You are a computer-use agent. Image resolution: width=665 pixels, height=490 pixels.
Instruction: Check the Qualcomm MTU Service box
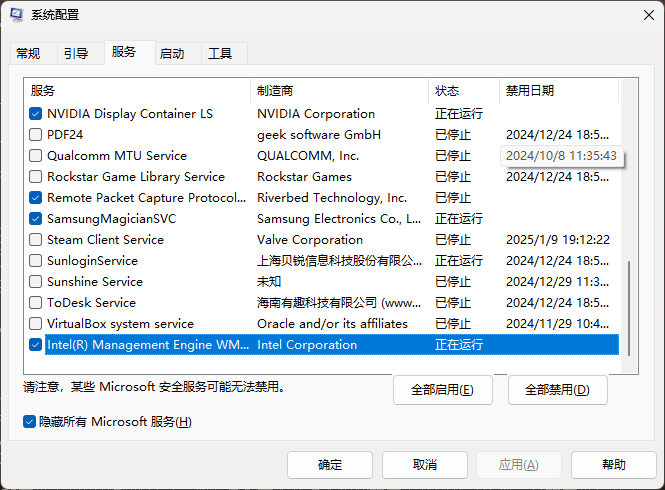36,156
